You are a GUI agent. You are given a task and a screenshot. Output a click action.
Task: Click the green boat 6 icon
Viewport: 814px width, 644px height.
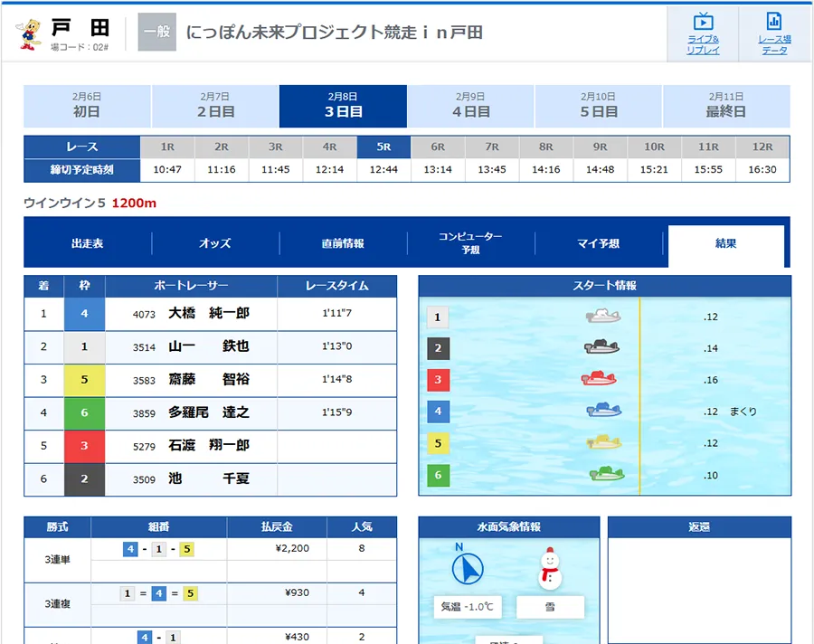[607, 475]
